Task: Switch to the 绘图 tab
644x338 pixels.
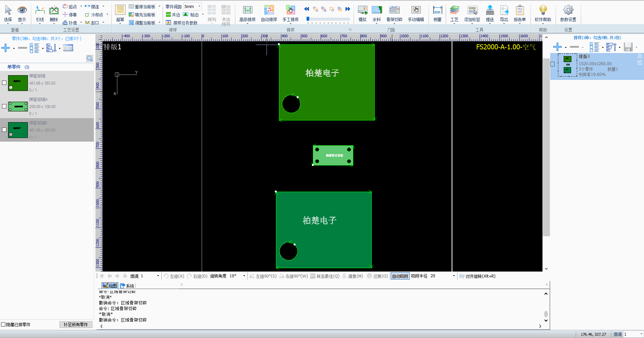Action: (110, 286)
